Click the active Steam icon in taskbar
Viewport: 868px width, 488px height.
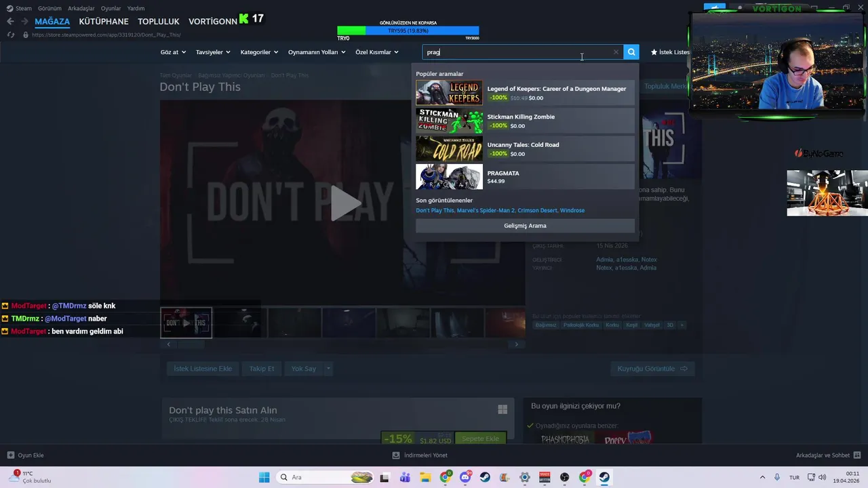604,477
